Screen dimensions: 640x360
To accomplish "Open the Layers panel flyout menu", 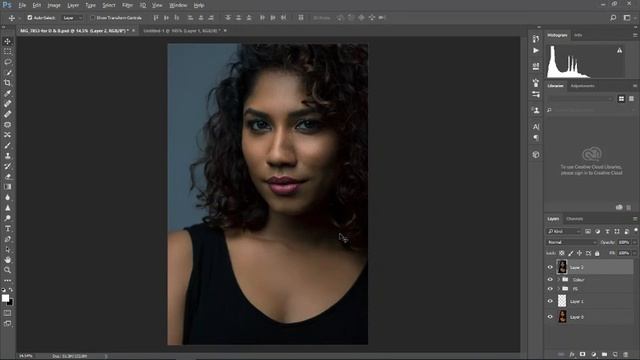I will (635, 219).
